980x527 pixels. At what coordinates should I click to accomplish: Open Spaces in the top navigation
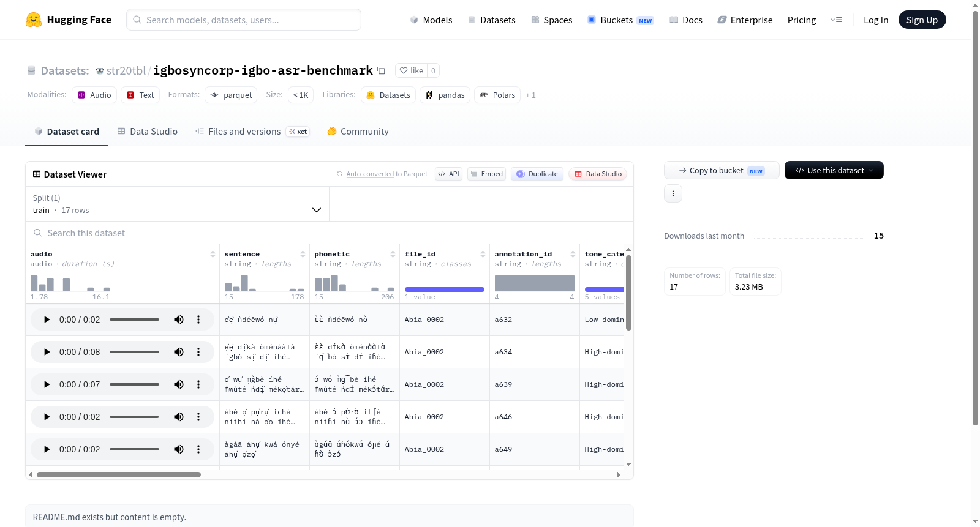pos(551,20)
